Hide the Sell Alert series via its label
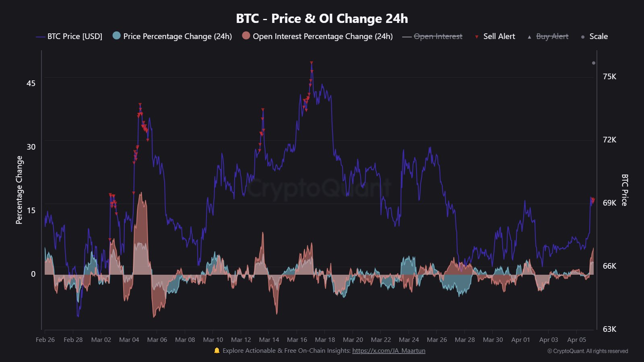 click(x=499, y=36)
